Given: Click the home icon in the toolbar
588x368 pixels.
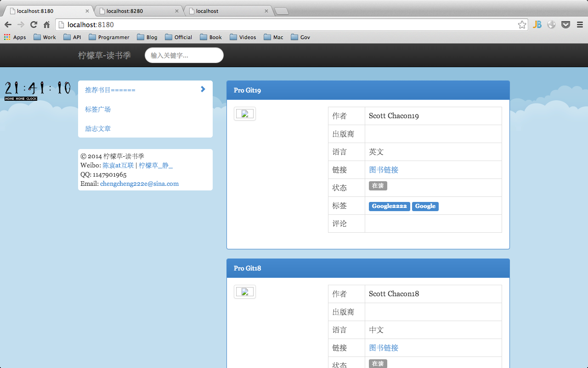Looking at the screenshot, I should point(45,24).
